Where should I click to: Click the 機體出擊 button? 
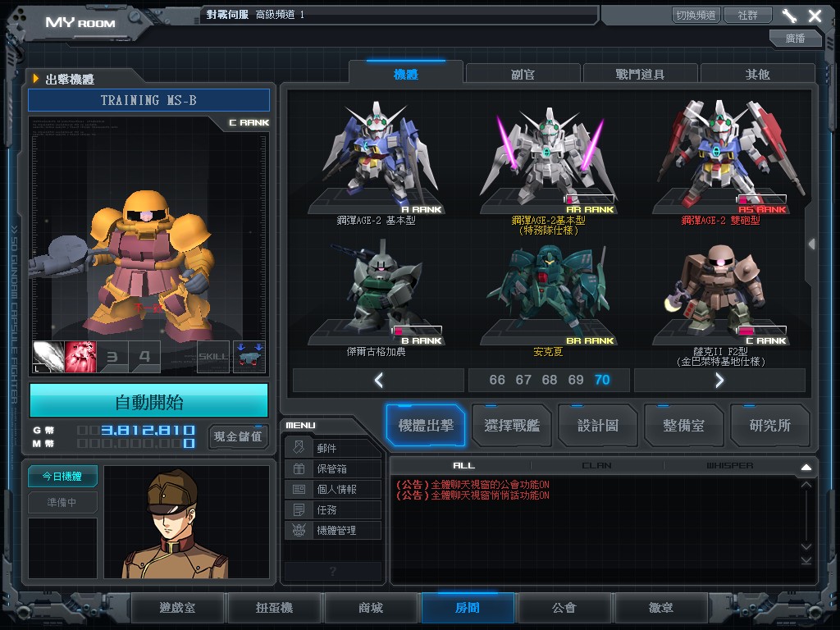coord(426,426)
